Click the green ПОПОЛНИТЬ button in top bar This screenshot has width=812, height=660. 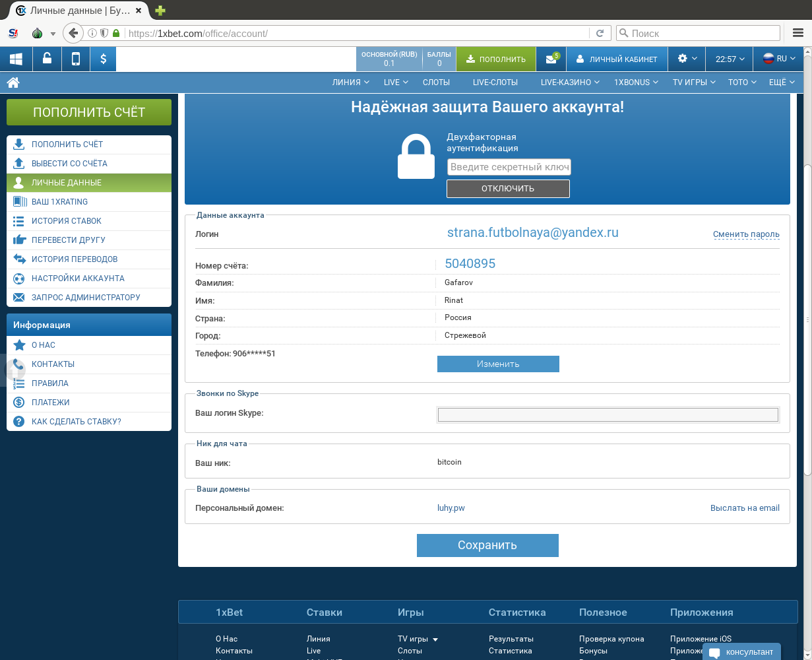click(x=496, y=59)
